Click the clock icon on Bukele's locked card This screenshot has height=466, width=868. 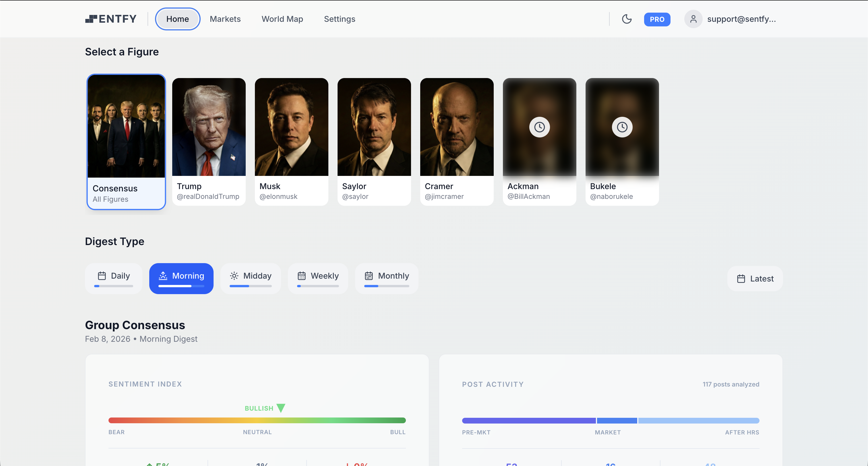(x=622, y=127)
